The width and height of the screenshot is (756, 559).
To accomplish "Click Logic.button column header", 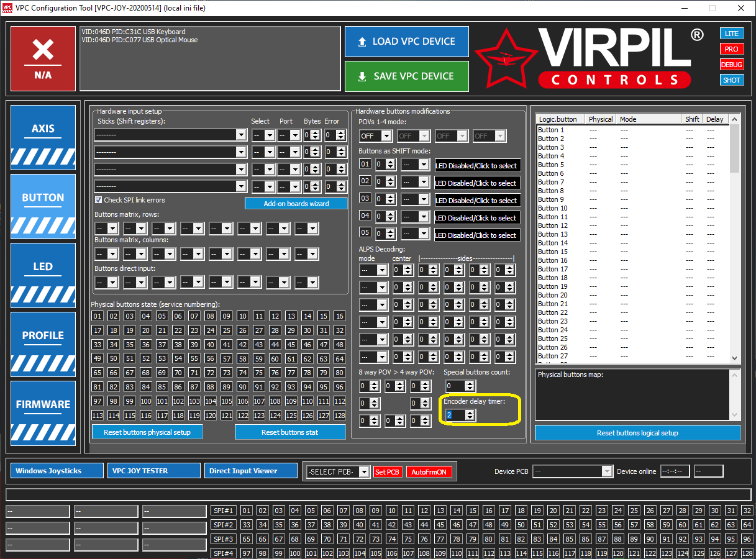I will point(562,119).
